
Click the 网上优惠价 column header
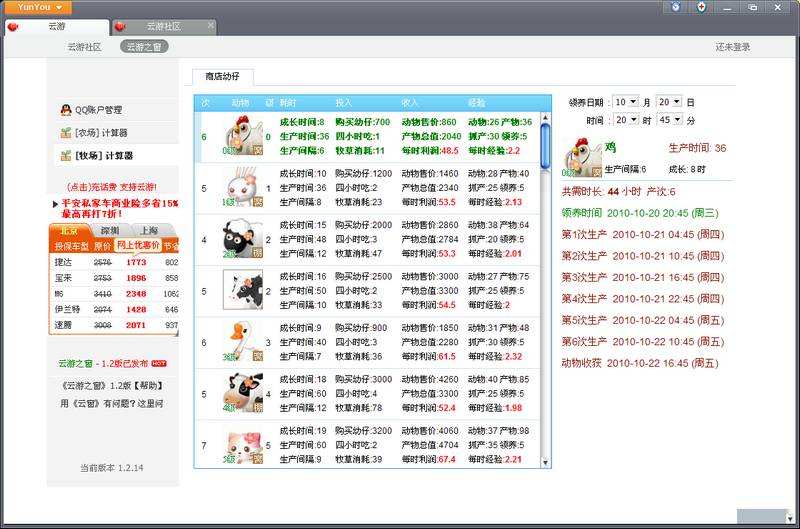138,245
